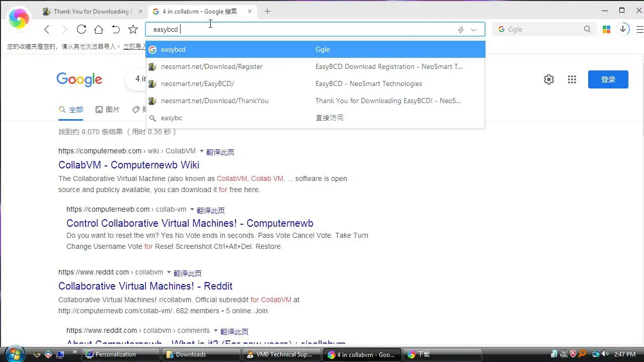Click the 2:47 PM clock
Screen dimensions: 644x362
coord(625,354)
